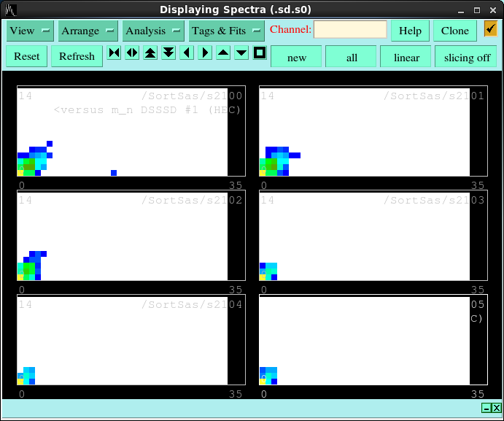Click the left arrow shift icon
The height and width of the screenshot is (421, 504).
[187, 53]
